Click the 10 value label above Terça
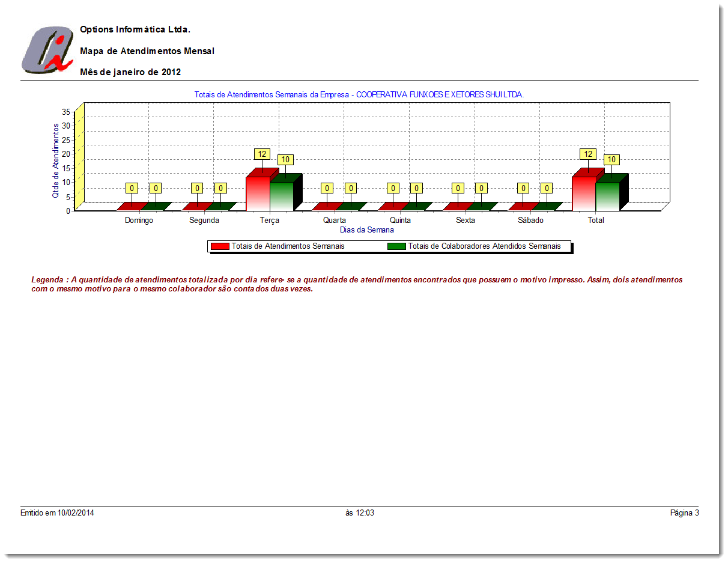 (285, 160)
